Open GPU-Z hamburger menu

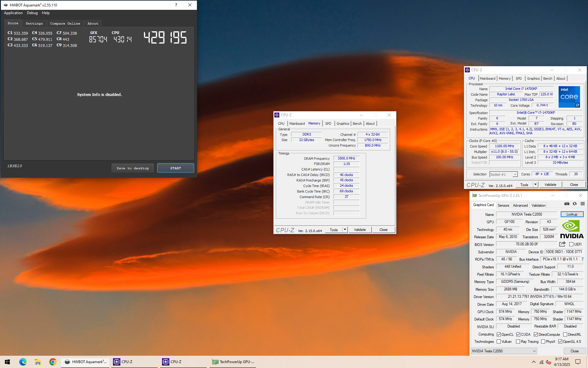point(582,204)
